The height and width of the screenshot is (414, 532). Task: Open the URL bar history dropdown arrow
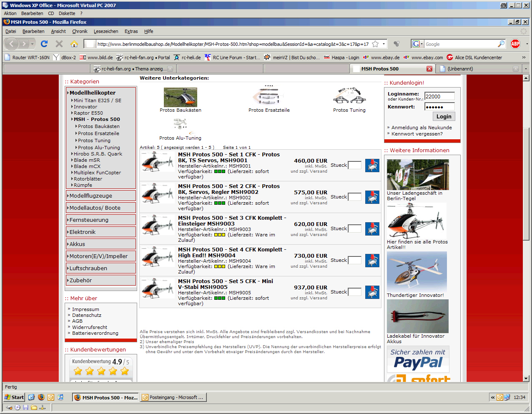(384, 44)
